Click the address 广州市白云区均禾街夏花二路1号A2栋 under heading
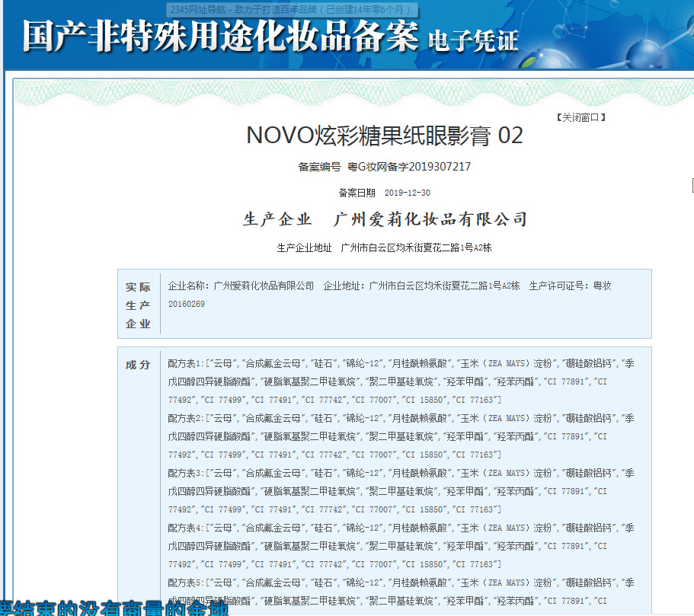The height and width of the screenshot is (616, 694). (x=416, y=247)
